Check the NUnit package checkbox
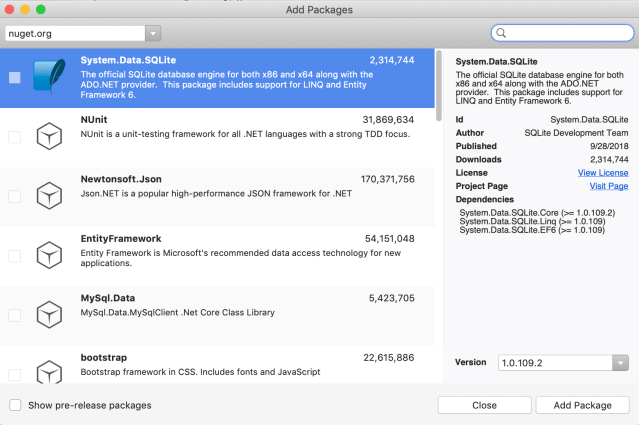The height and width of the screenshot is (425, 639). coord(15,137)
